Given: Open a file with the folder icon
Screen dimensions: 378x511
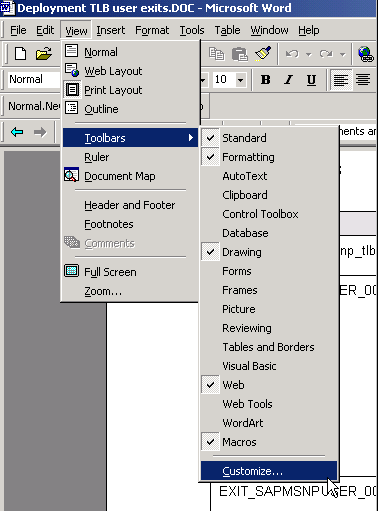Looking at the screenshot, I should pos(44,54).
